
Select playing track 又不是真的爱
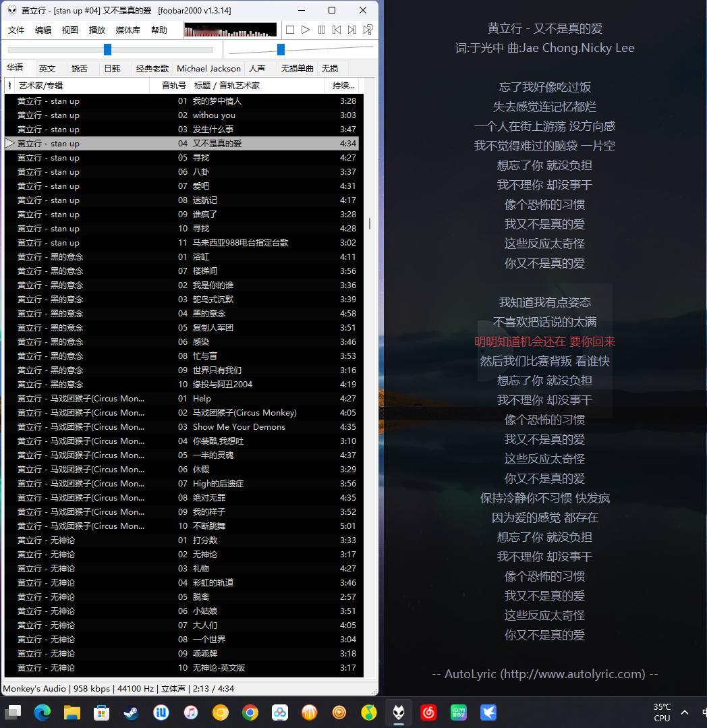click(181, 144)
